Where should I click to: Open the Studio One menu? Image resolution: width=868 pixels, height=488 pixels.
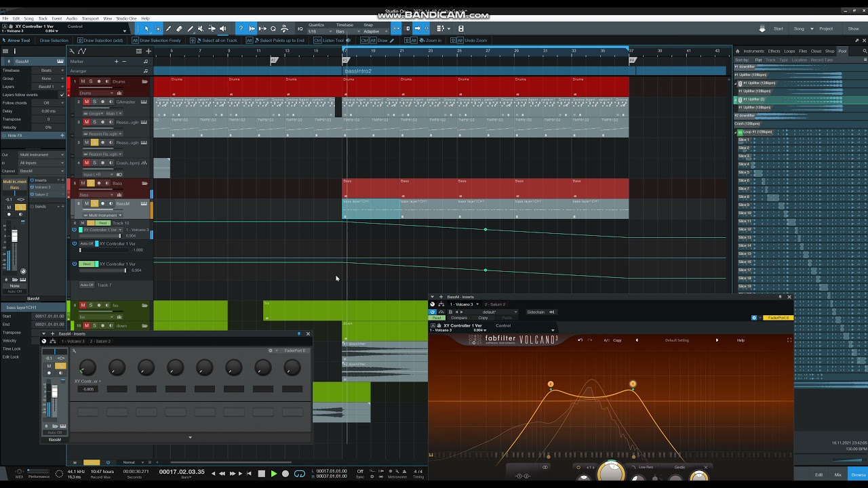[x=126, y=18]
